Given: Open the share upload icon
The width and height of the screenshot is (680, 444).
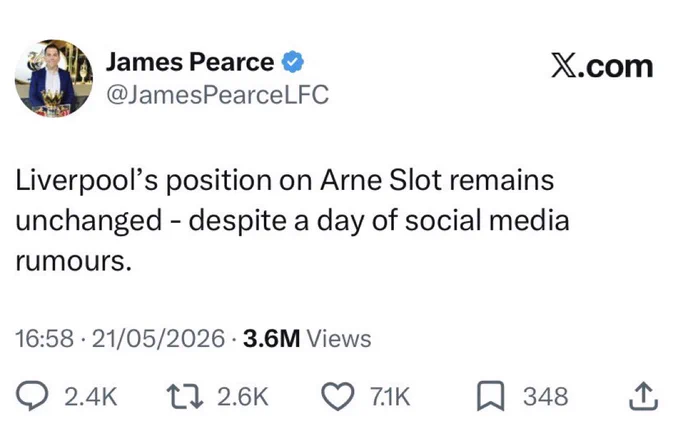Looking at the screenshot, I should (x=644, y=395).
